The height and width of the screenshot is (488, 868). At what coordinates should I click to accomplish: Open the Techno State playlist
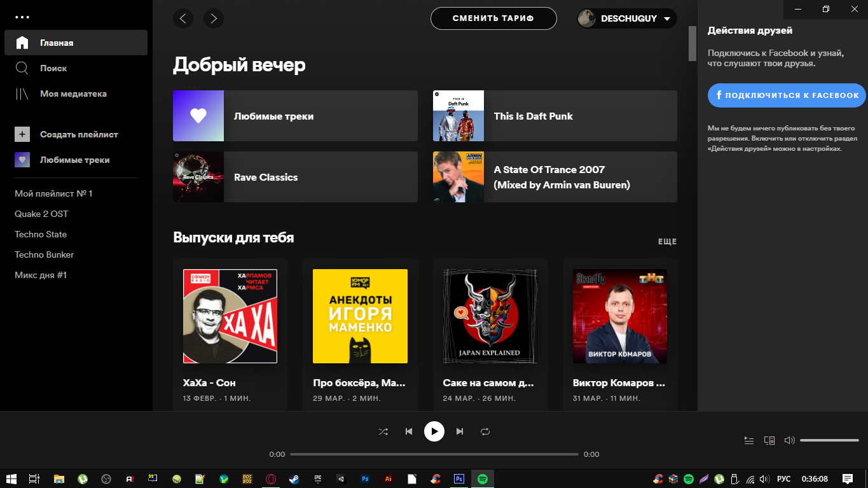(x=41, y=234)
